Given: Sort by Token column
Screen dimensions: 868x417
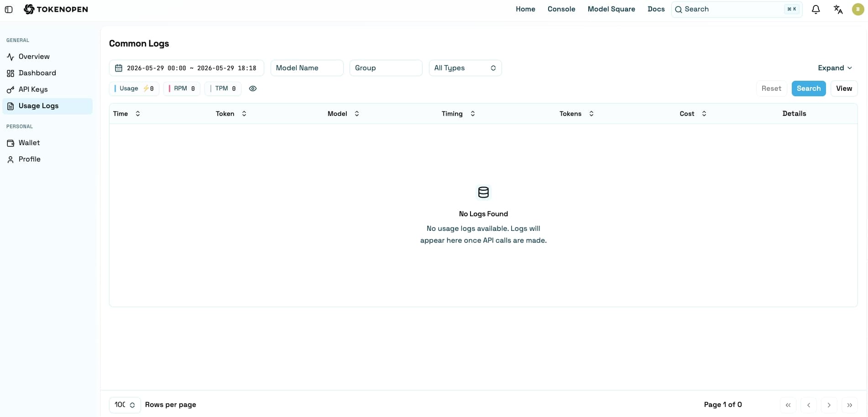Looking at the screenshot, I should pyautogui.click(x=231, y=114).
